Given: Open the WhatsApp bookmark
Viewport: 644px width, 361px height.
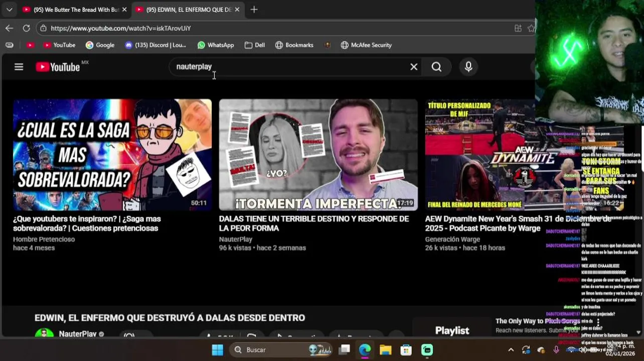Looking at the screenshot, I should tap(216, 45).
